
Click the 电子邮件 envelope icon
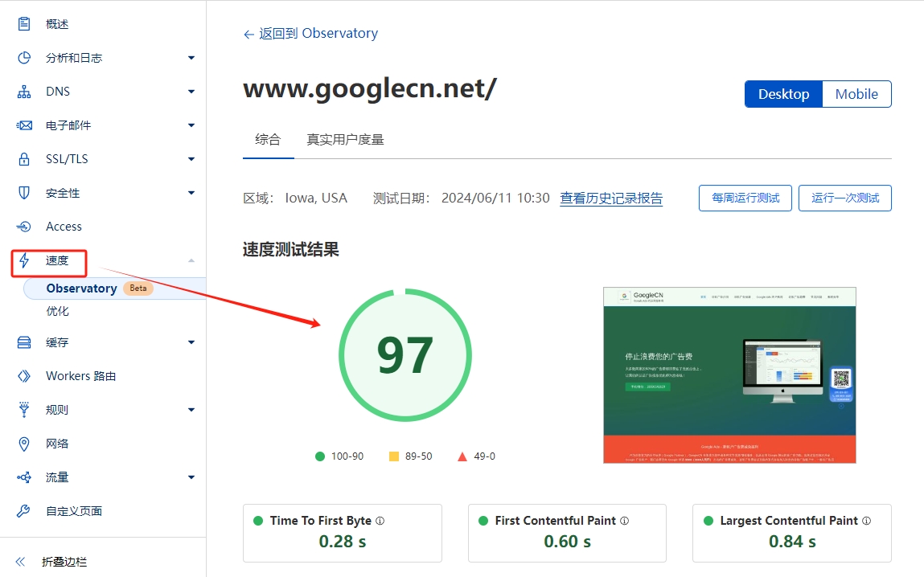pos(24,125)
